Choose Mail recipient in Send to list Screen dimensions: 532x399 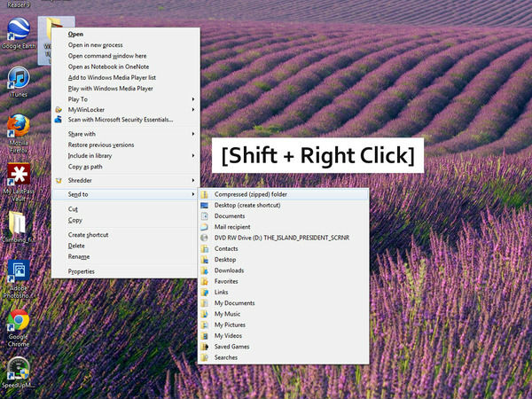(x=232, y=227)
